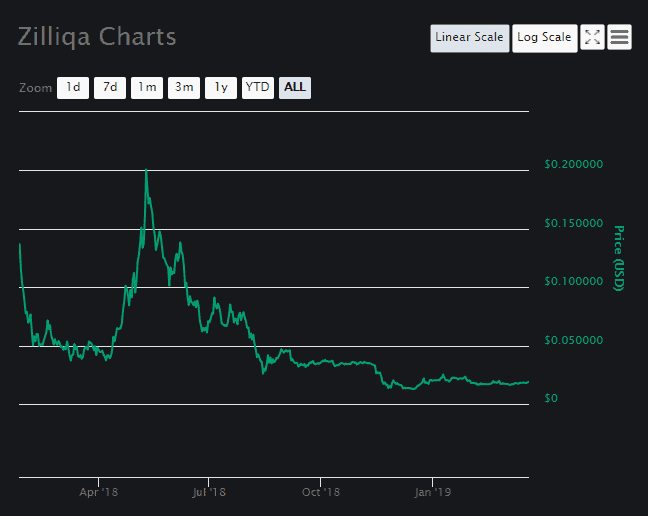Click the Price (USD) axis title
This screenshot has width=648, height=516.
coord(618,258)
